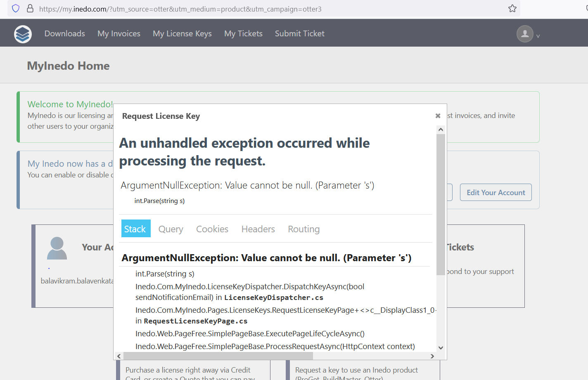Open the Downloads page
Viewport: 588px width, 380px height.
coord(65,33)
